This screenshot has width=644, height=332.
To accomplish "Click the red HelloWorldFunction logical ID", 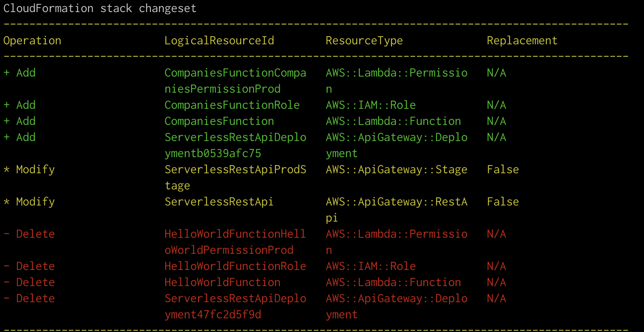I will point(222,282).
